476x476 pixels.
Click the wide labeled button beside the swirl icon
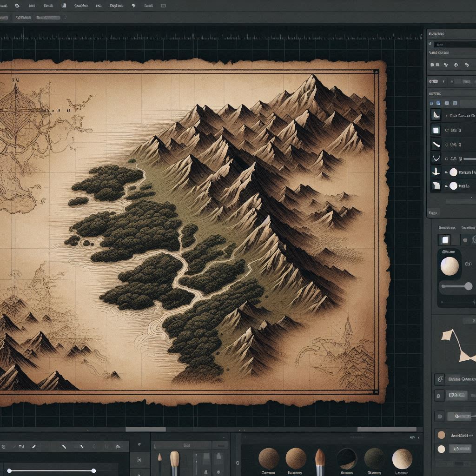462,379
